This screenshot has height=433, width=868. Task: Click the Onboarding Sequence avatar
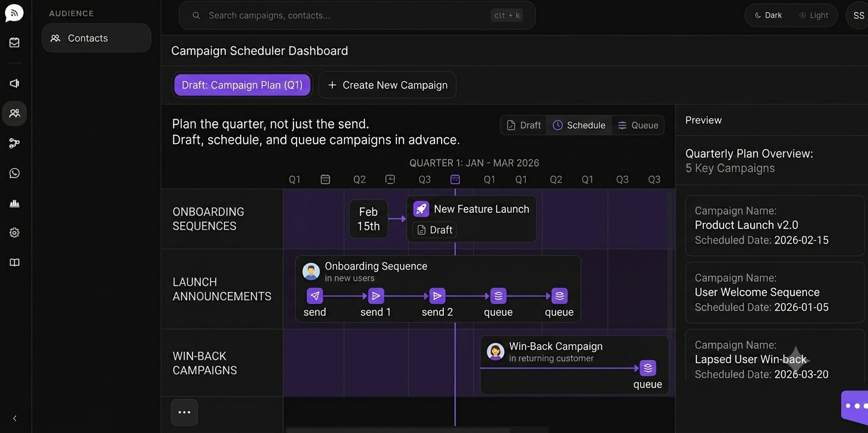pyautogui.click(x=311, y=271)
